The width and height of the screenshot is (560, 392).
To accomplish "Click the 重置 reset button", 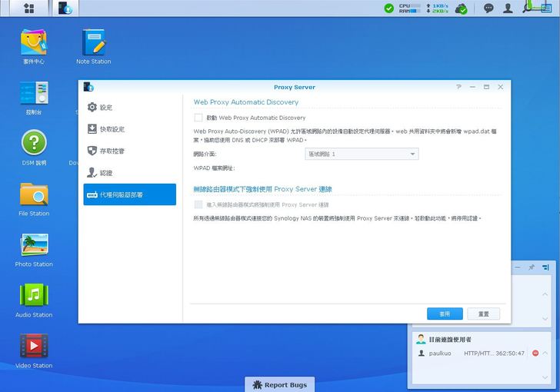I will [x=484, y=314].
